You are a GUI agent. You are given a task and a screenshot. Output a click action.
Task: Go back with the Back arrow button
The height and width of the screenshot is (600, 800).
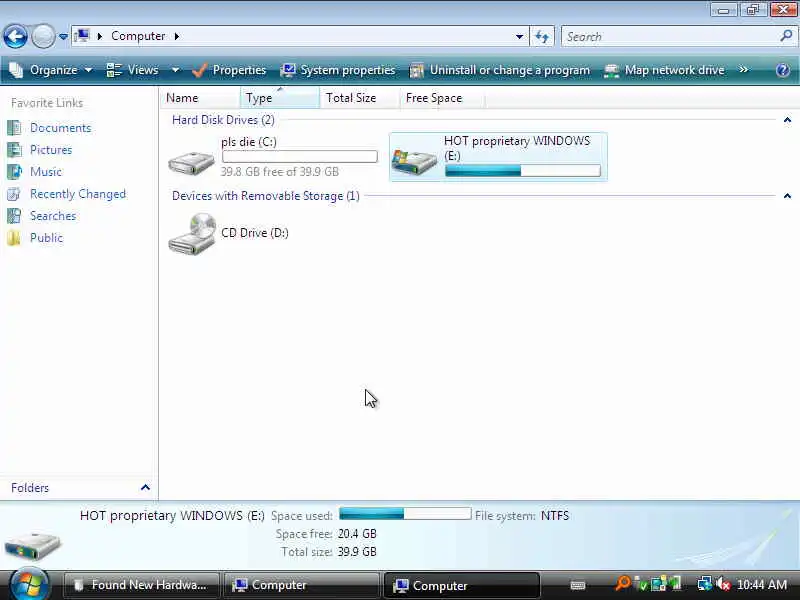pos(15,36)
